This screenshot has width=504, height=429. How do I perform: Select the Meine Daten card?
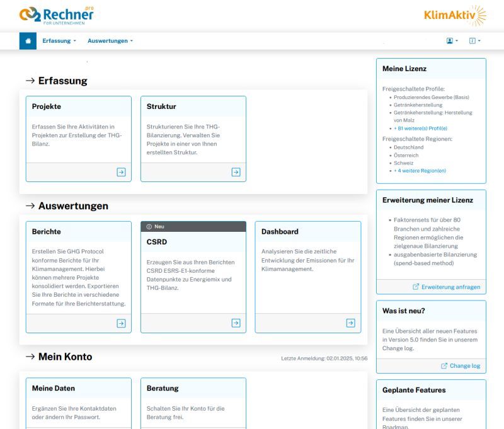pyautogui.click(x=78, y=402)
